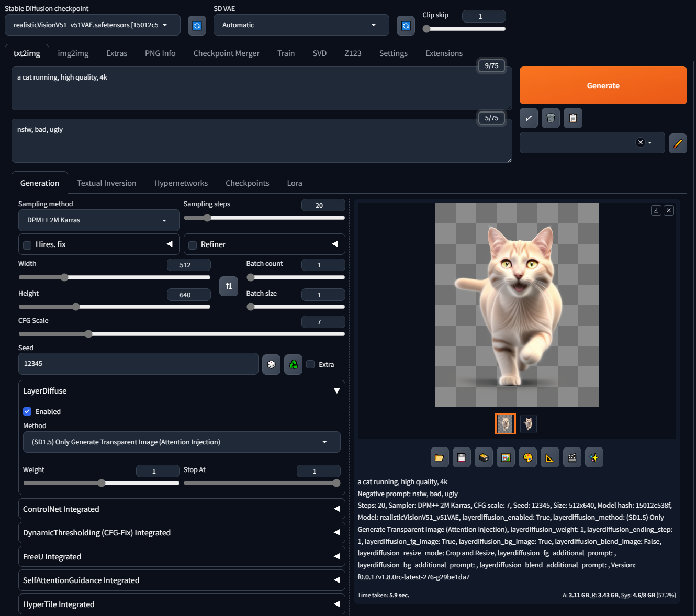
Task: Click the sparkle stars icon under image
Action: tap(594, 457)
